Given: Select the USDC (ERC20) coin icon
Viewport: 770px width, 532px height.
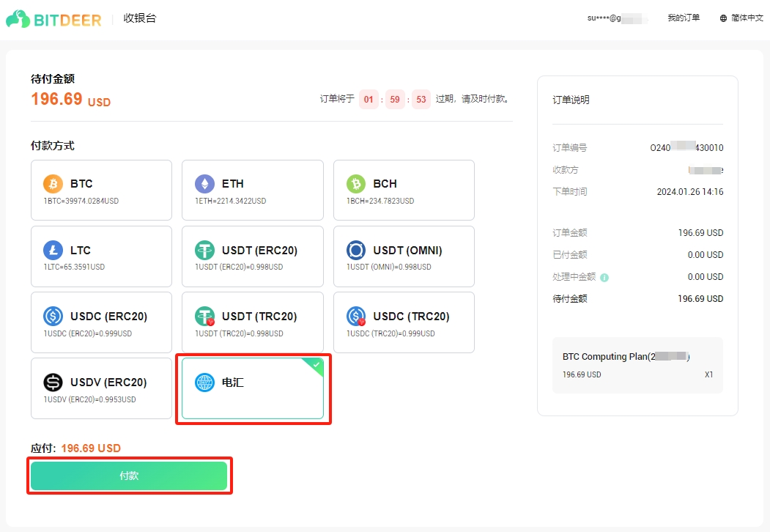Looking at the screenshot, I should [53, 317].
